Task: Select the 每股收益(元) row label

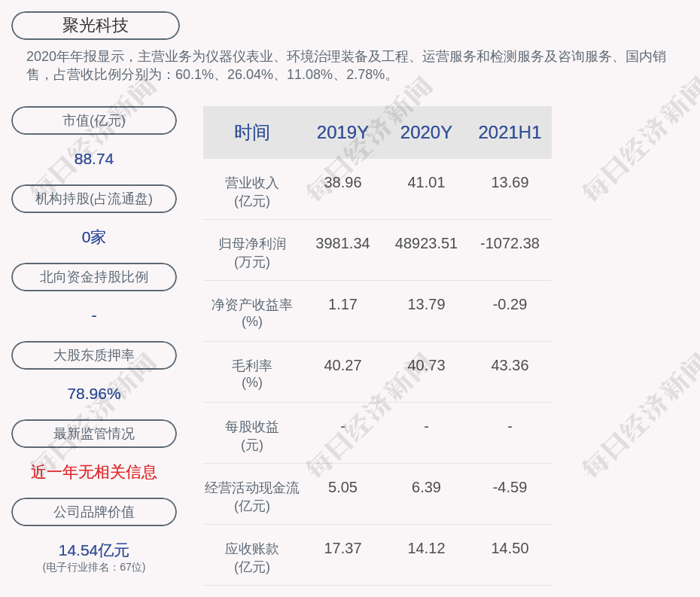Action: [x=252, y=436]
